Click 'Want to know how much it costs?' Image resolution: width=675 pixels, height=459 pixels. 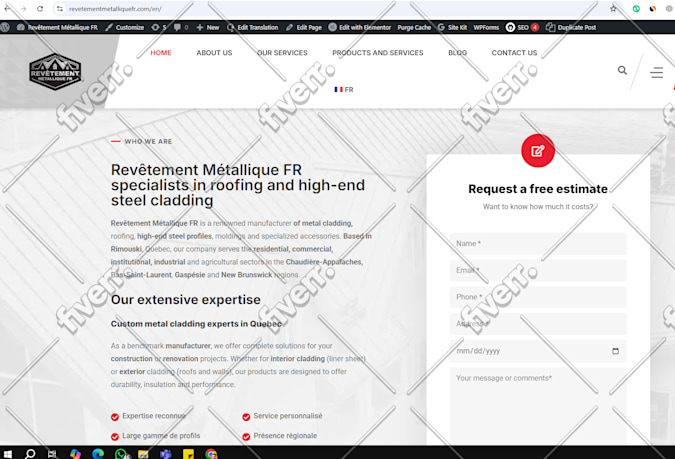538,207
